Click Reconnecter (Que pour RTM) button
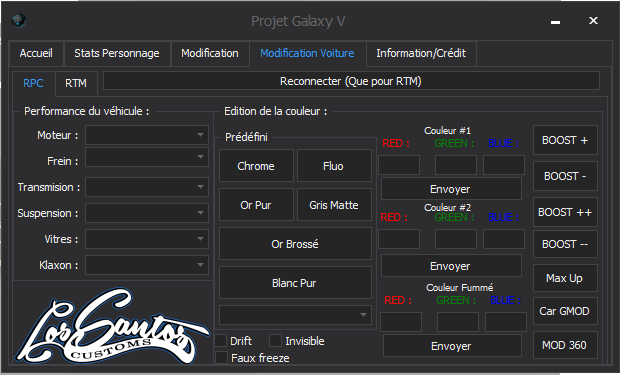Viewport: 620px width, 375px height. (x=351, y=81)
